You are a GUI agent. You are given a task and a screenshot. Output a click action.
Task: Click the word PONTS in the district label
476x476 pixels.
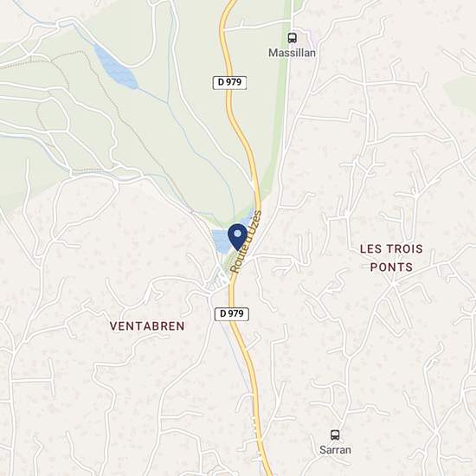coord(391,267)
